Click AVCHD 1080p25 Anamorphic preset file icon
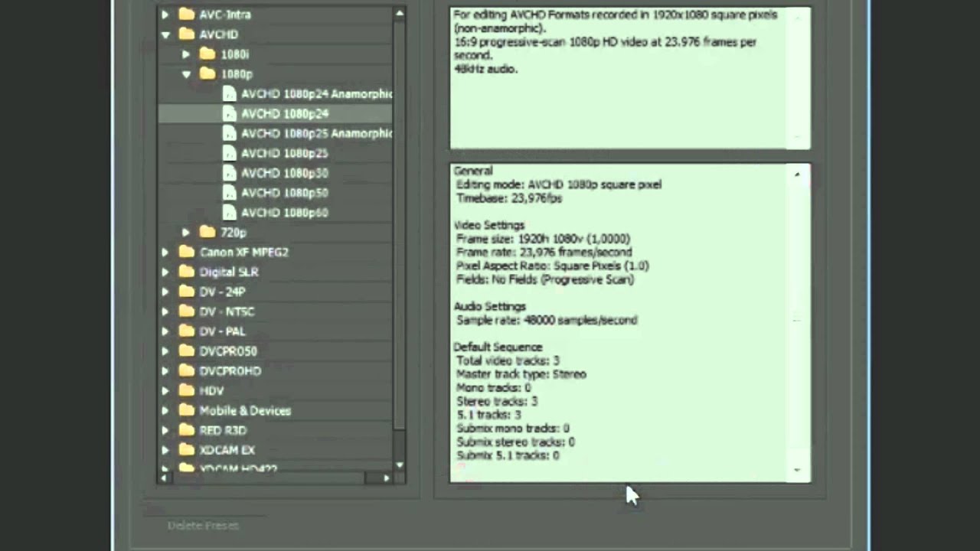Viewport: 980px width, 551px height. (229, 133)
